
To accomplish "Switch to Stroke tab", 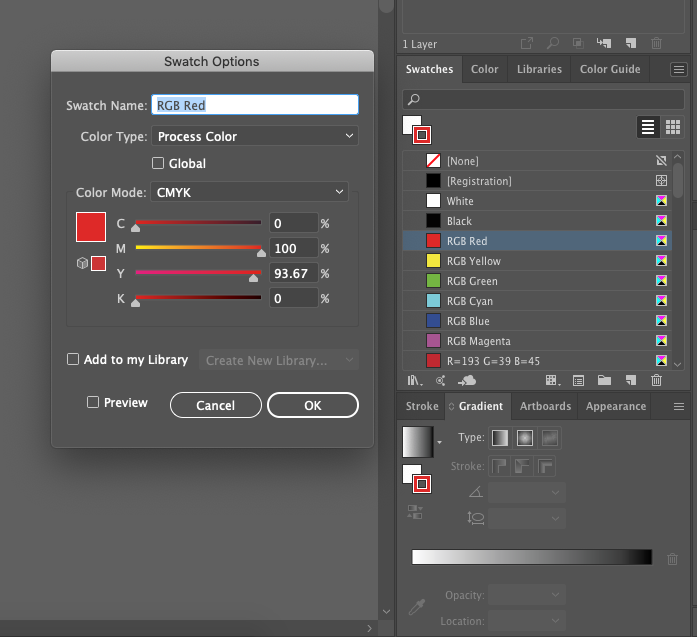I will pos(422,406).
